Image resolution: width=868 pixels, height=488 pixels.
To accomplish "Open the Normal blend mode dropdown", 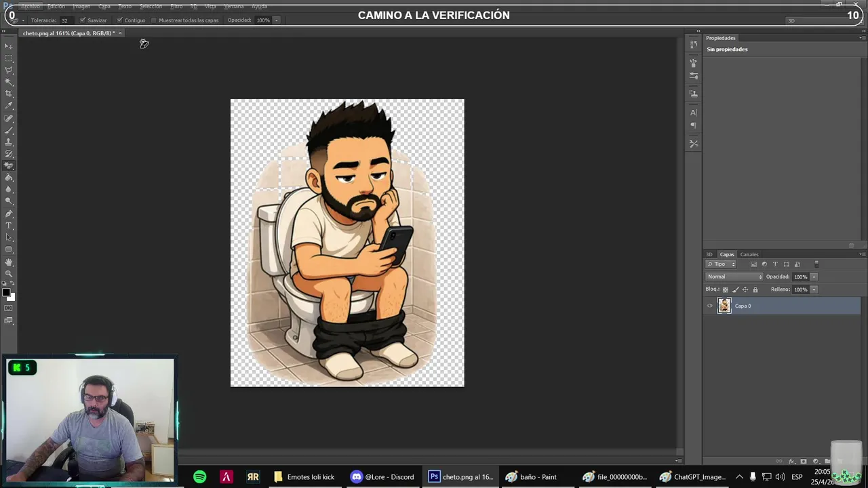I will pyautogui.click(x=734, y=277).
